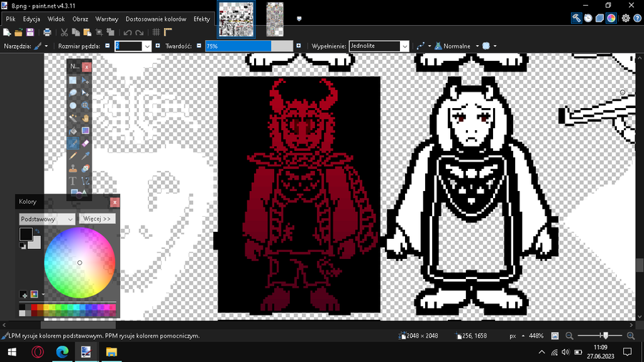The image size is (644, 362).
Task: Reset colors to black and white
Action: pos(23,245)
